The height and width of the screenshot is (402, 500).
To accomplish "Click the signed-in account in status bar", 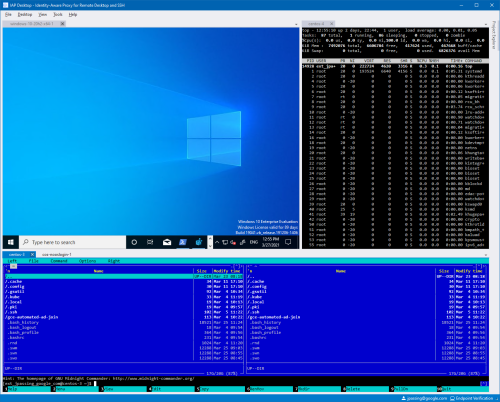I will [424, 398].
